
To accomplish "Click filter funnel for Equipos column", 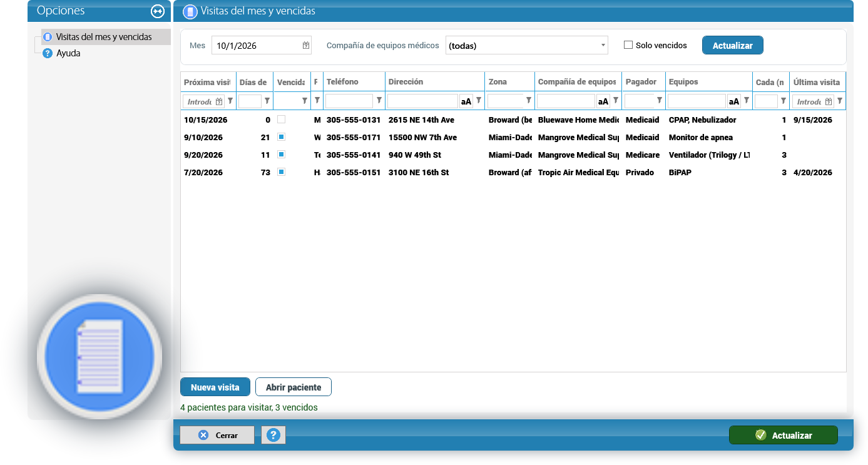I will pos(747,101).
